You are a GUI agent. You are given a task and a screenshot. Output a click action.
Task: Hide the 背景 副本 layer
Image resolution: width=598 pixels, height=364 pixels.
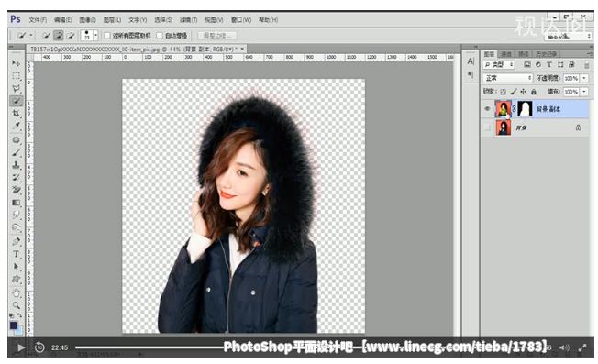(x=487, y=109)
